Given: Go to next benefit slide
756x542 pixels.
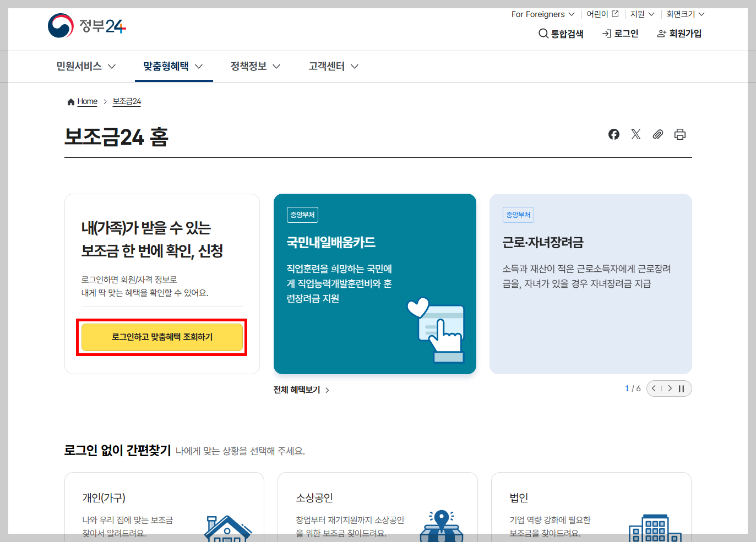Looking at the screenshot, I should tap(670, 388).
